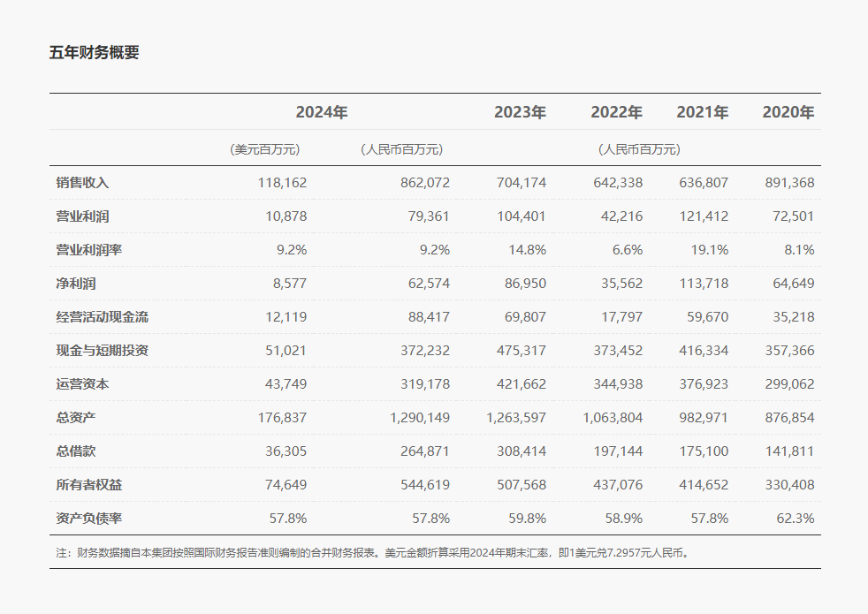The height and width of the screenshot is (614, 868).
Task: Click the (美元百万元) unit label
Action: tap(264, 149)
